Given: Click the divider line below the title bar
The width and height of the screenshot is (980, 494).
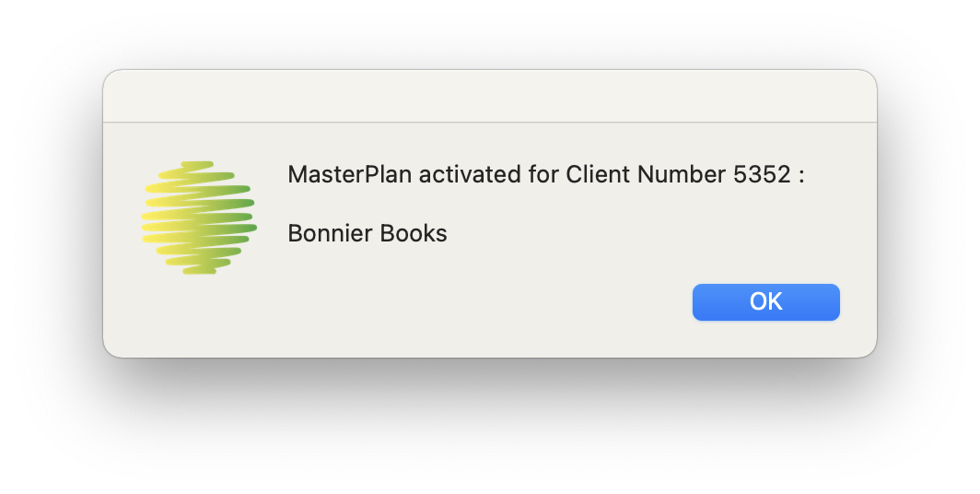Looking at the screenshot, I should [489, 122].
